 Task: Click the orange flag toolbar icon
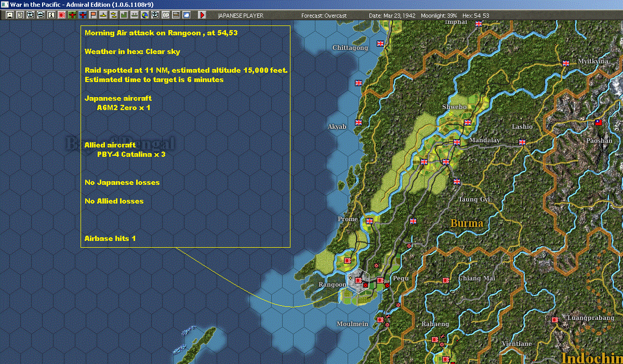[92, 15]
